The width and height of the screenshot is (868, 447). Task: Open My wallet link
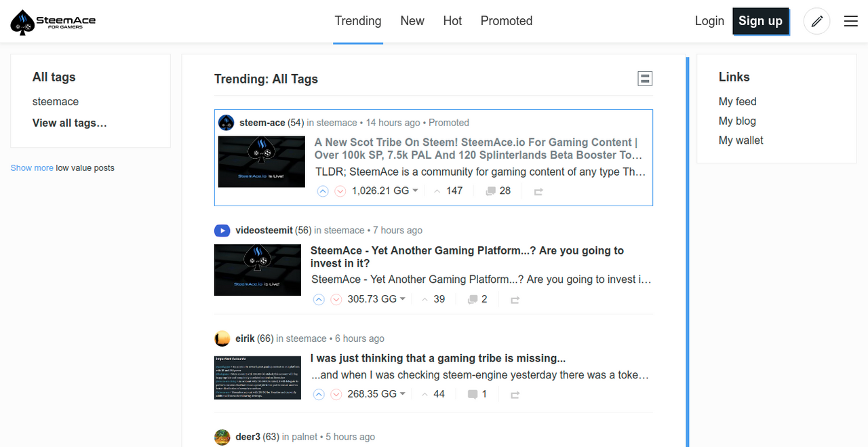[741, 140]
